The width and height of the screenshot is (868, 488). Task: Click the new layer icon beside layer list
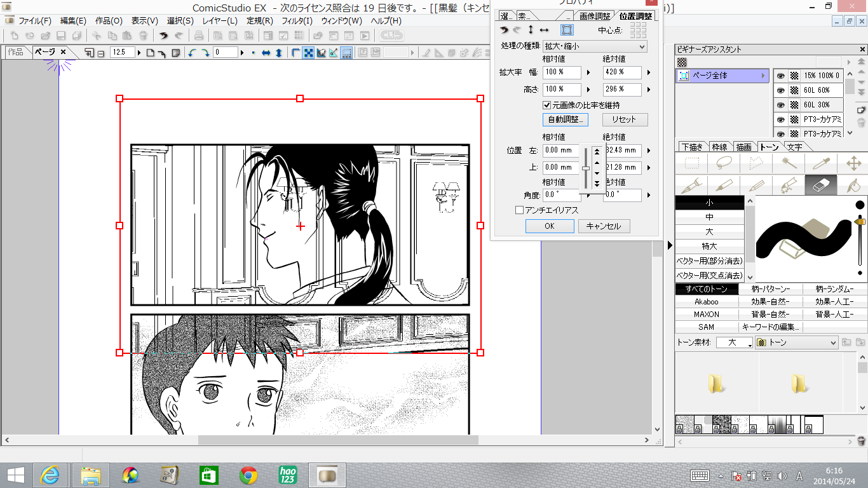coord(862,109)
